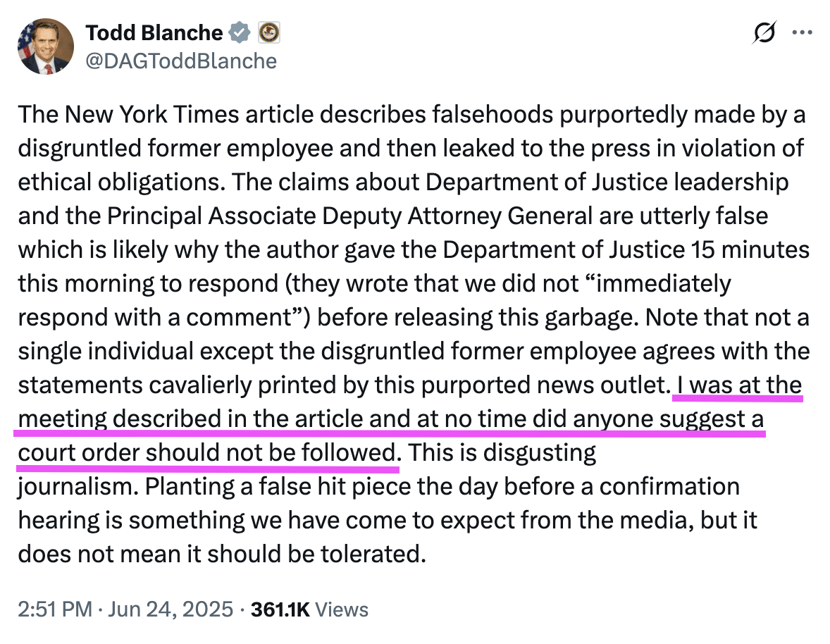Open the @DAGToddBlanche handle link
Image resolution: width=830 pixels, height=644 pixels.
[181, 61]
